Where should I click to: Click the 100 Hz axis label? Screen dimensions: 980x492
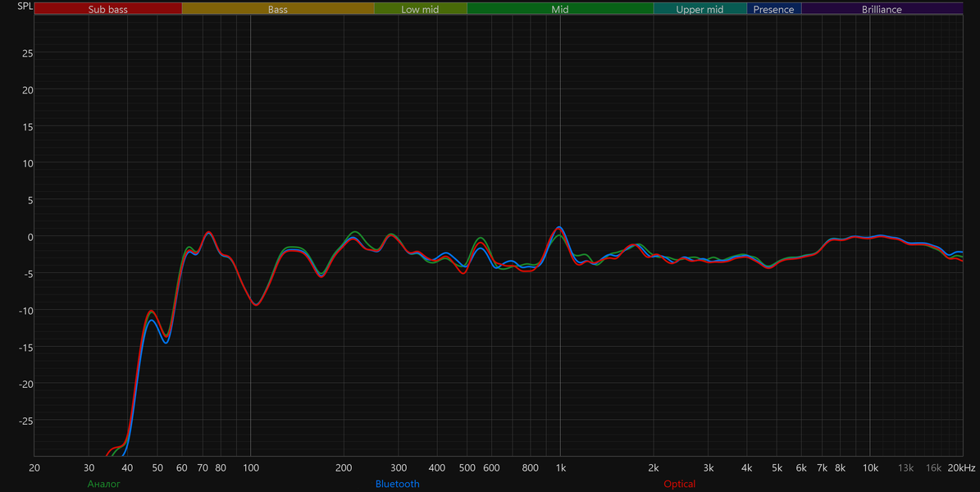(x=251, y=467)
